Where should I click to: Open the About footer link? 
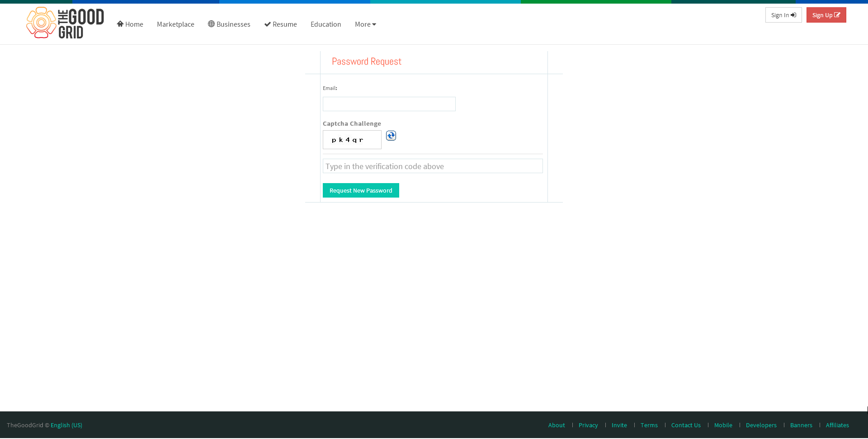point(557,425)
